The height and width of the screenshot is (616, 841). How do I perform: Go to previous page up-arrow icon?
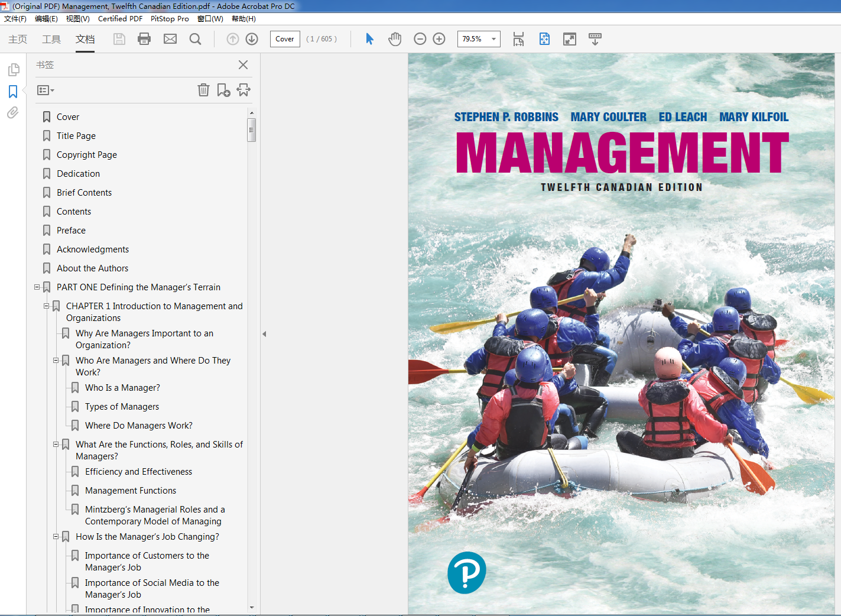233,39
